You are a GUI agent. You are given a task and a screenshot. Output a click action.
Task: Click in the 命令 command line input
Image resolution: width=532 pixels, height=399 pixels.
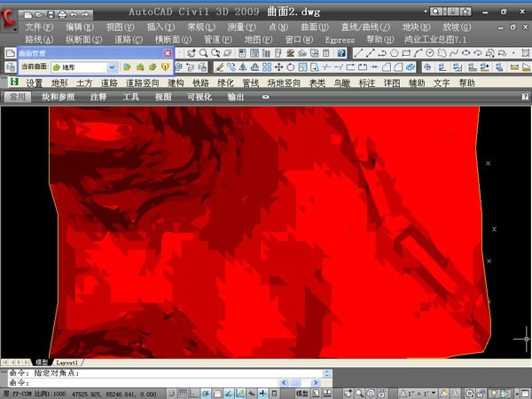(133, 382)
